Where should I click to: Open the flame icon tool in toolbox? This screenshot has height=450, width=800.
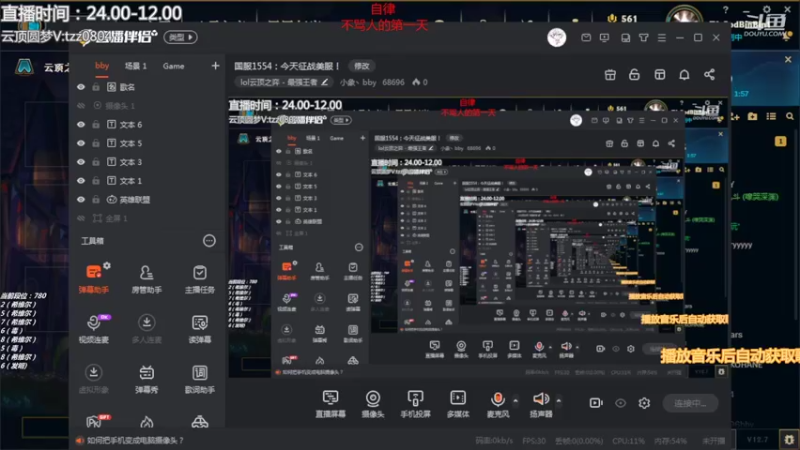pyautogui.click(x=146, y=422)
